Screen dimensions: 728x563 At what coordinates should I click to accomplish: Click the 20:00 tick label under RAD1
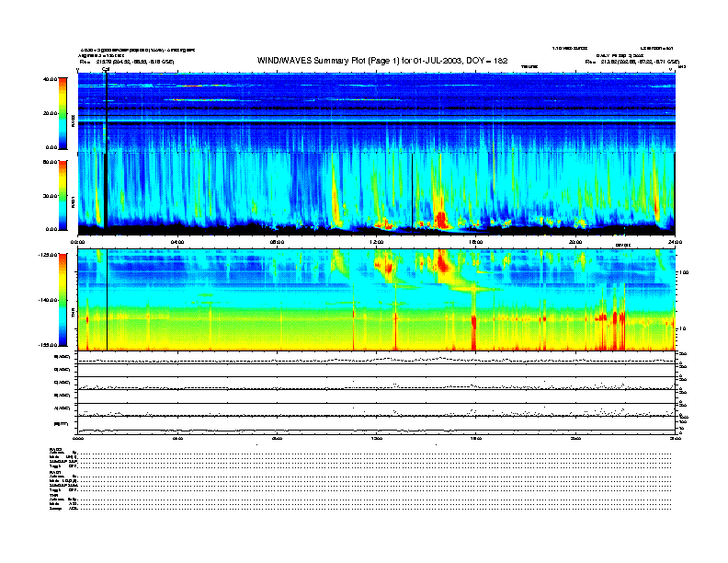575,242
